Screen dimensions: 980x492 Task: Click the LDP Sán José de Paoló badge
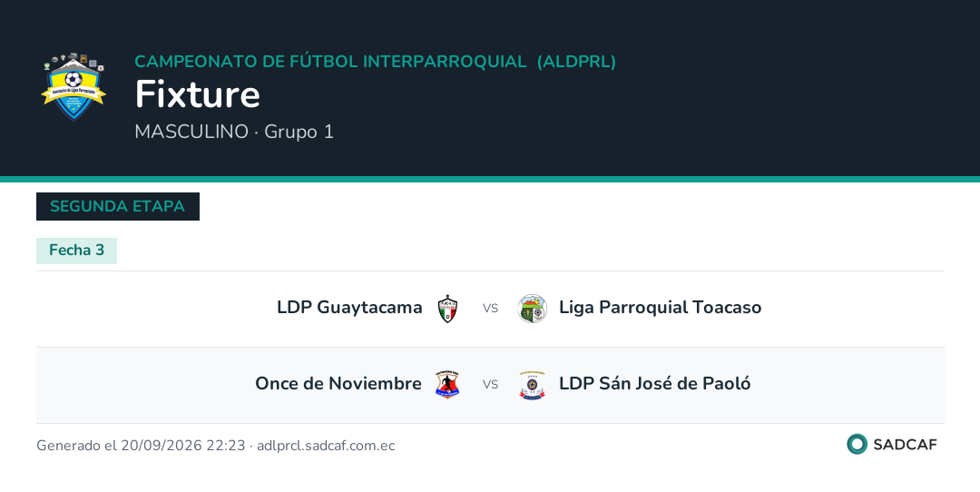tap(533, 385)
